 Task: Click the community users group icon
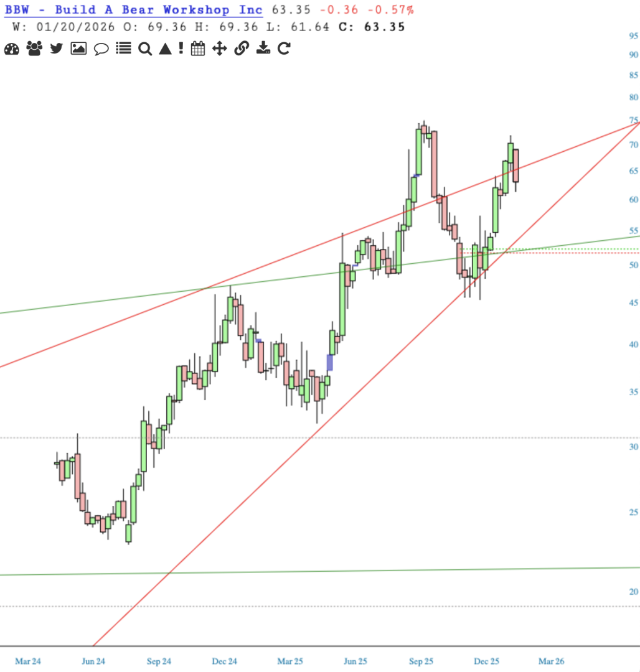tap(34, 49)
